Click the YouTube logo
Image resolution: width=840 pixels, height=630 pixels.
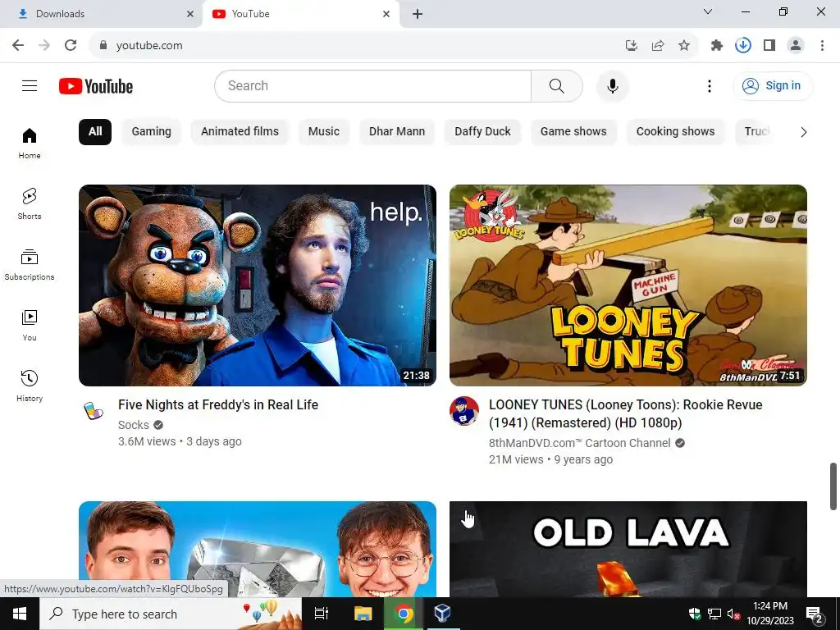(x=96, y=86)
